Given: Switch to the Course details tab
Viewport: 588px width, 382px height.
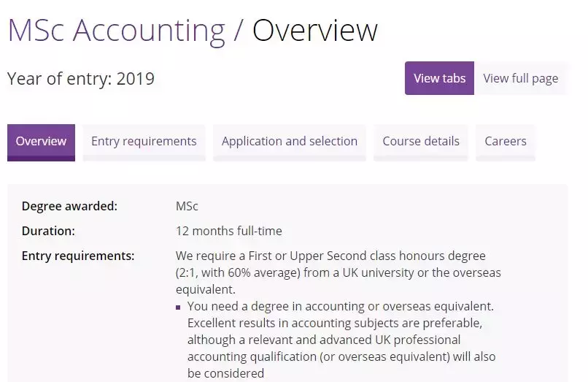Looking at the screenshot, I should (421, 142).
